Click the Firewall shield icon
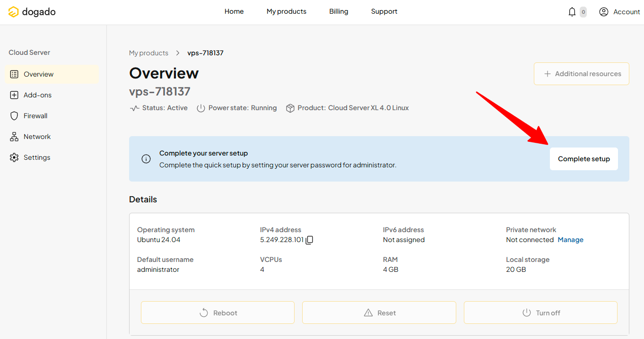Viewport: 644px width, 339px height. point(14,116)
